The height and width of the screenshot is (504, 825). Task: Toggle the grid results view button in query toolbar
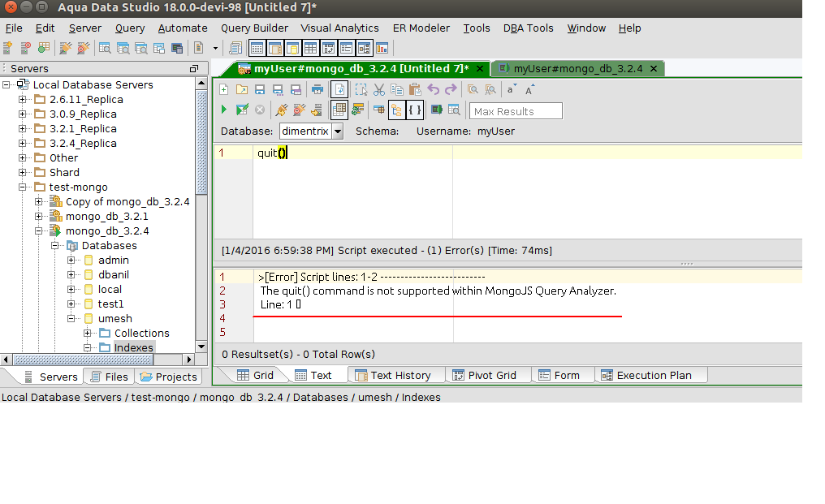click(339, 110)
